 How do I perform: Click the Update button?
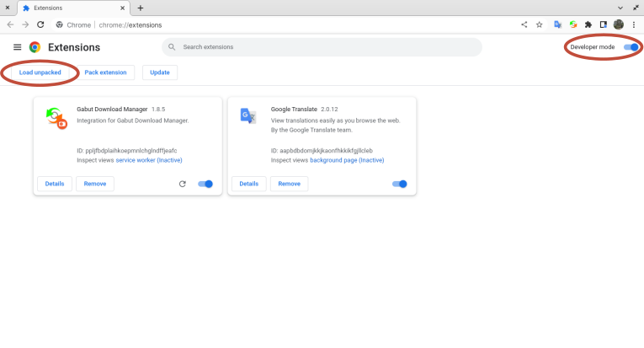pos(160,72)
